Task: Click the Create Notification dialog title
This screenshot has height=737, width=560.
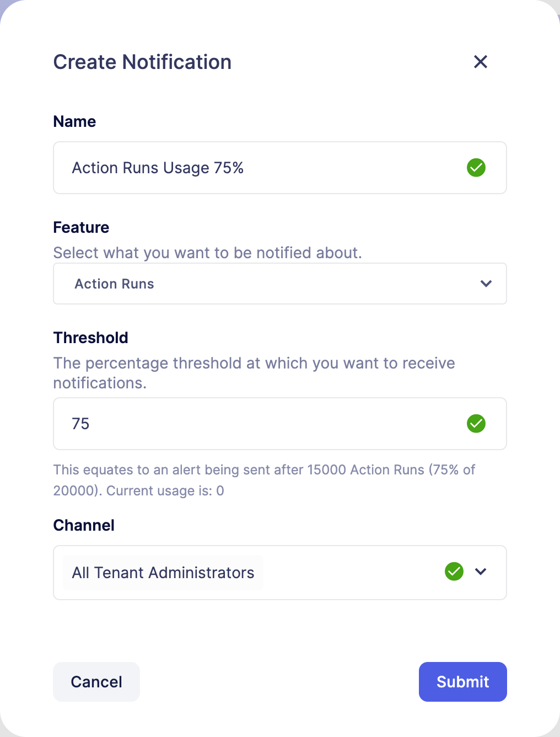Action: [x=142, y=62]
